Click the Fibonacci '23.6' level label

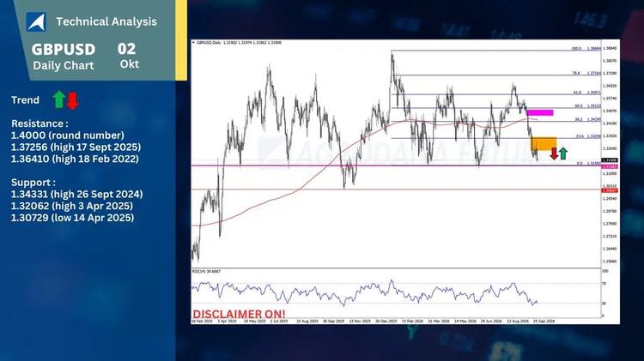(580, 136)
